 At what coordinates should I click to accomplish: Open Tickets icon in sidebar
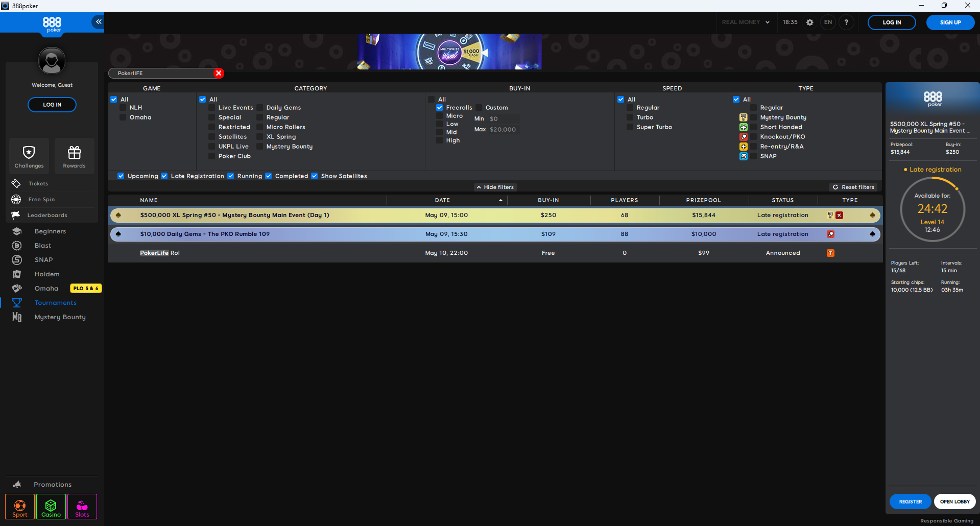coord(16,183)
